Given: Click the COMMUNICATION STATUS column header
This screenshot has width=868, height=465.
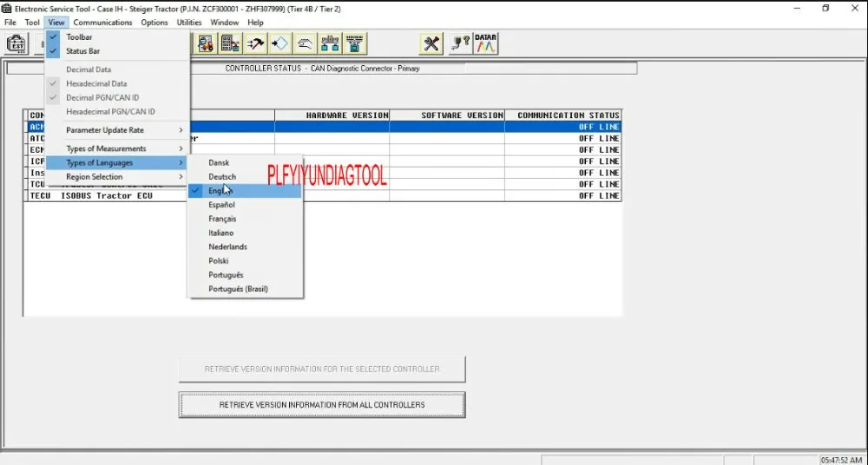Looking at the screenshot, I should [563, 115].
